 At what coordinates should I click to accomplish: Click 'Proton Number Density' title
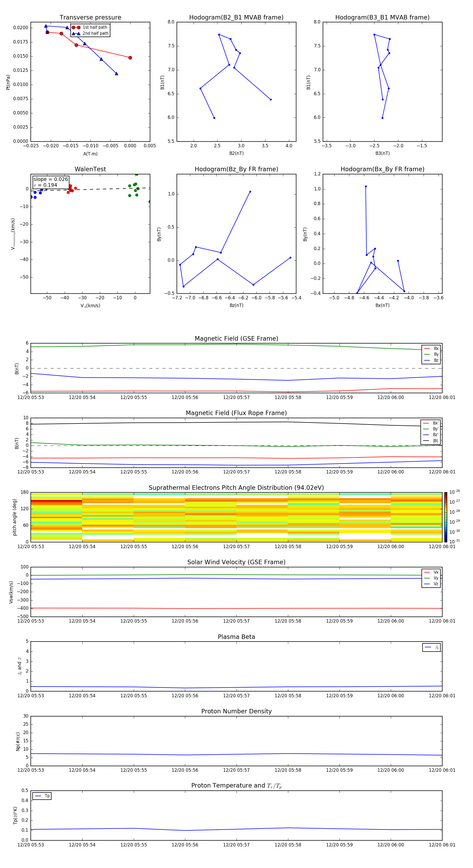click(236, 711)
